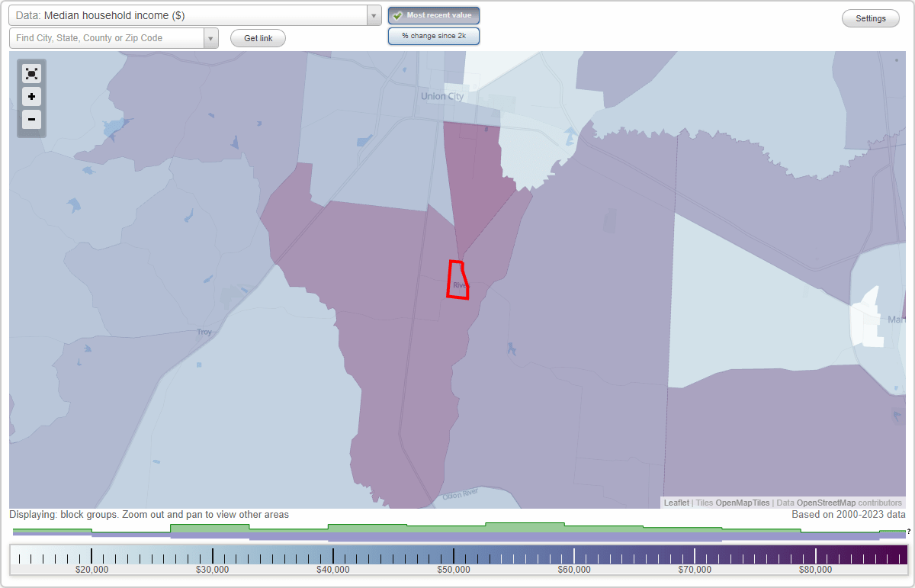Click the green checkmark on Most recent value
Image resolution: width=915 pixels, height=588 pixels.
pos(397,15)
